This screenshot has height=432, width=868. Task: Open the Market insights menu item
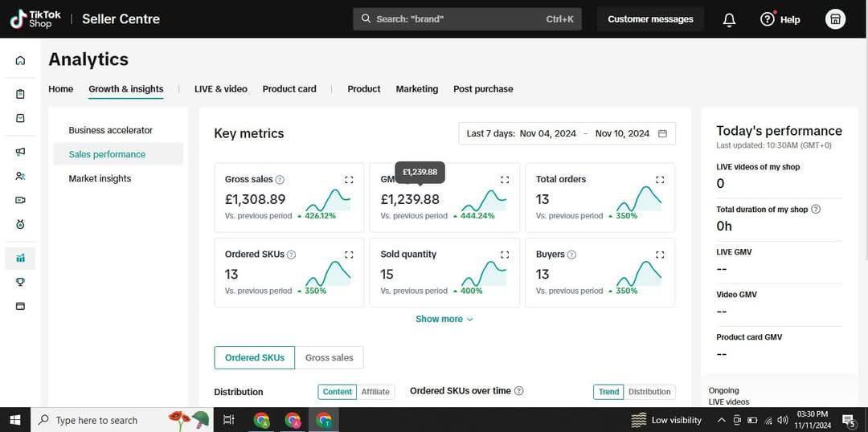point(100,178)
